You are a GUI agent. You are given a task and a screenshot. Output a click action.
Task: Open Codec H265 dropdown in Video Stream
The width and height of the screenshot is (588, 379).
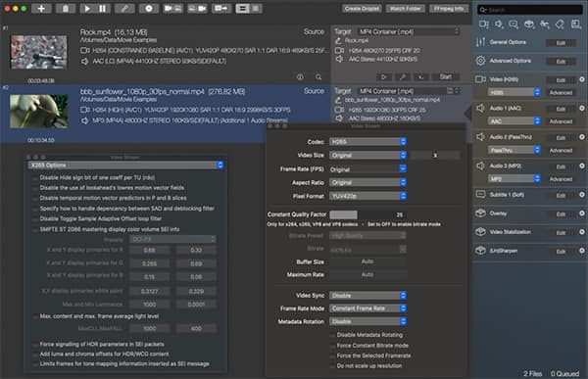coord(367,142)
